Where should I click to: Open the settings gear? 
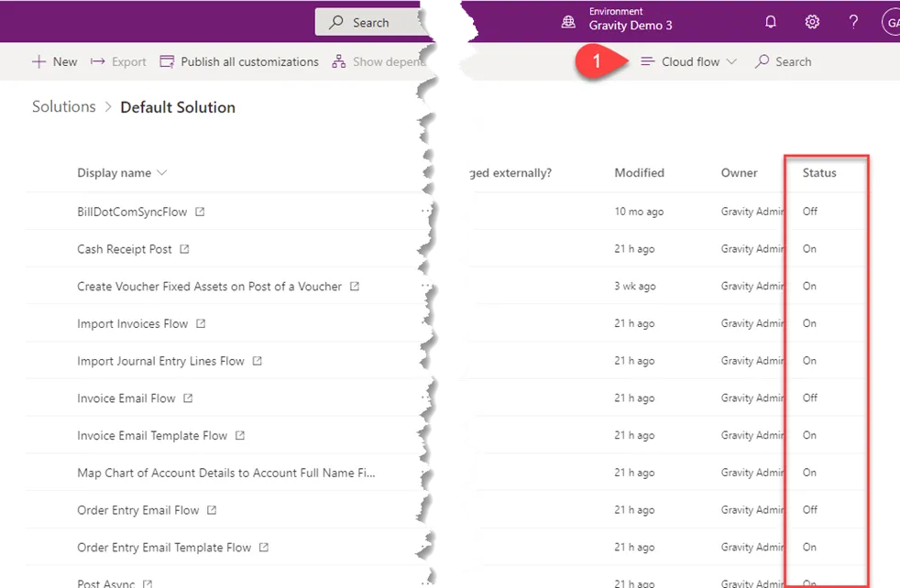[x=812, y=22]
